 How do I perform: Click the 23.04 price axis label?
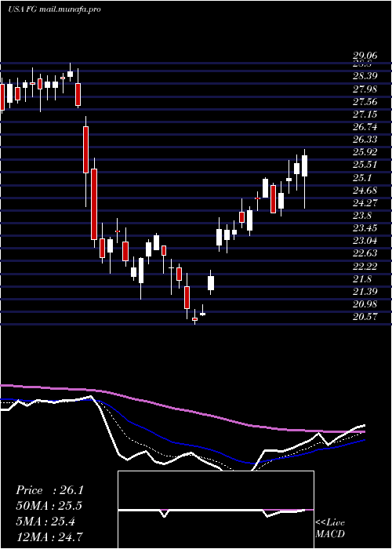[x=365, y=241]
